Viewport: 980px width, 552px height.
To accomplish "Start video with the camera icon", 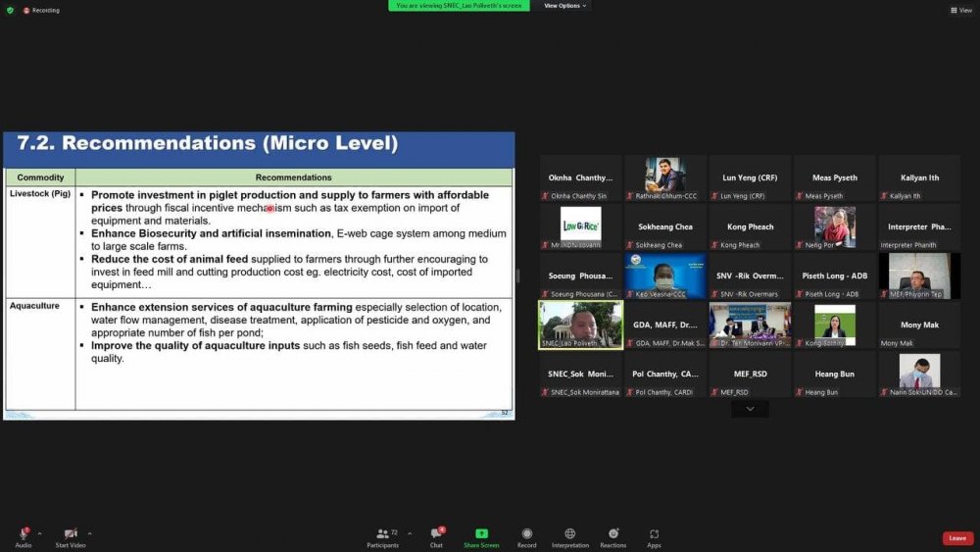I will click(70, 534).
